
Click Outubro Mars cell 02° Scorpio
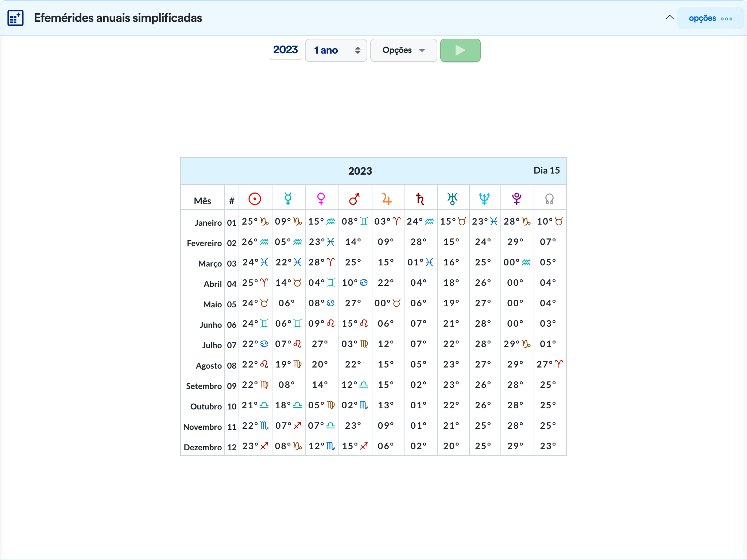click(x=355, y=405)
